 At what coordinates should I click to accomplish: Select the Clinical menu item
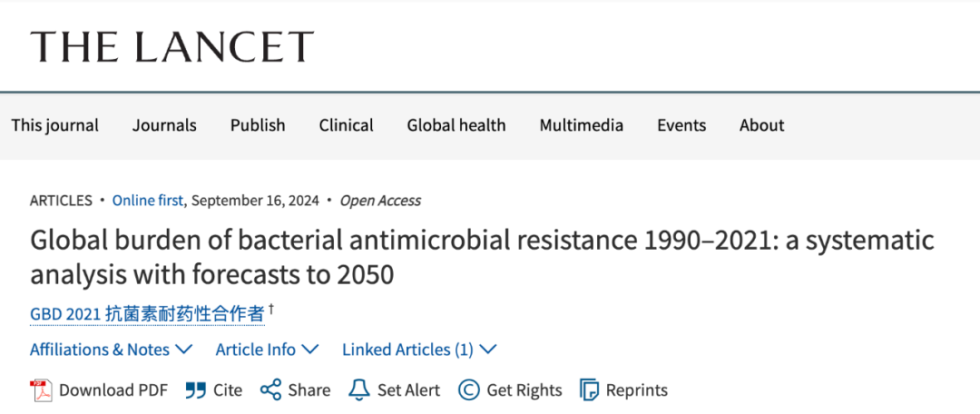click(x=347, y=125)
